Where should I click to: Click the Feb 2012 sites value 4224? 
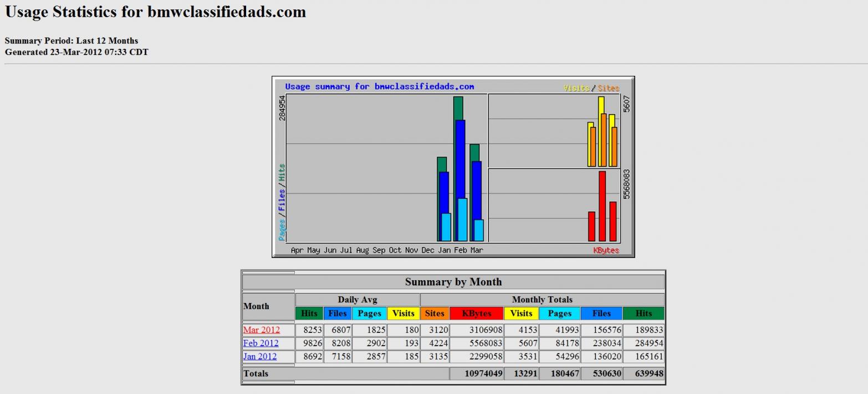438,343
